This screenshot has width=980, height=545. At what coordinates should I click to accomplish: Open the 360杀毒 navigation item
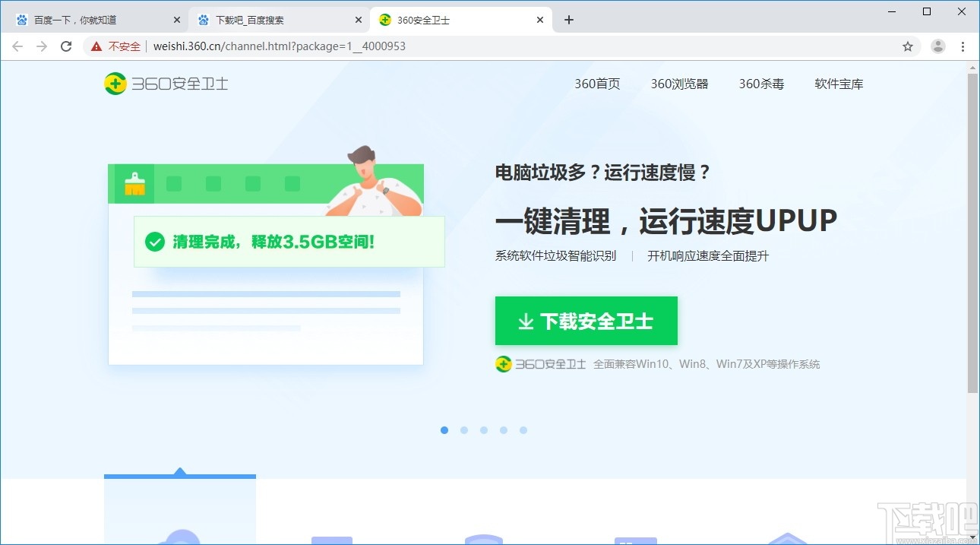(x=761, y=84)
